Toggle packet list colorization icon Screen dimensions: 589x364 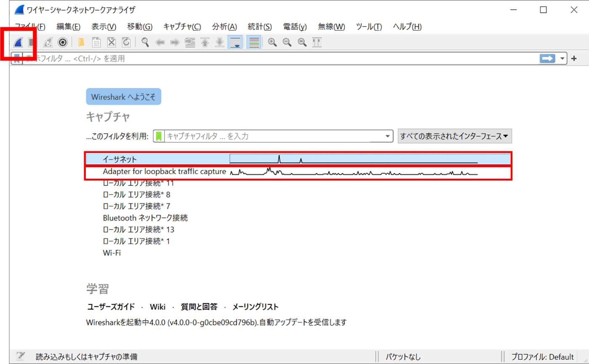(x=253, y=42)
